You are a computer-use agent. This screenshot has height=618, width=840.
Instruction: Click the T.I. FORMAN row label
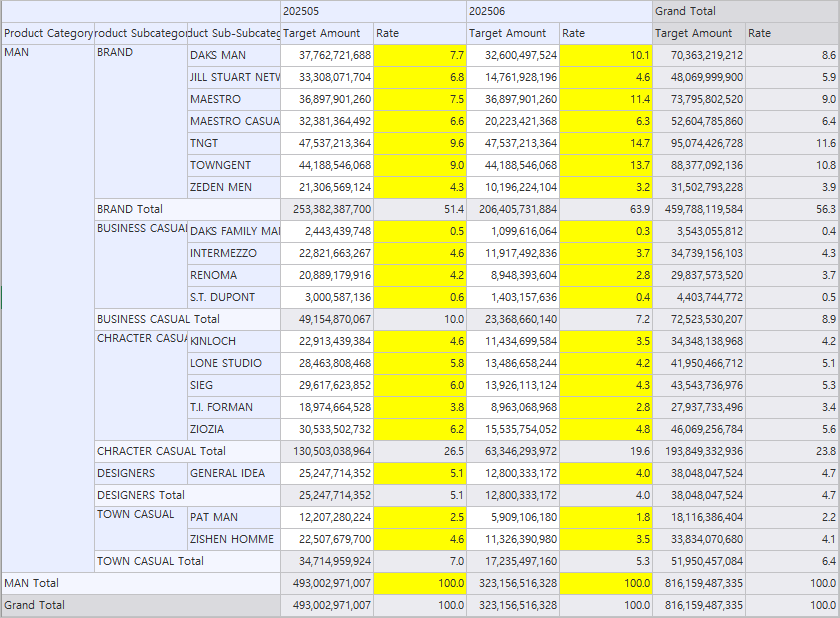pyautogui.click(x=234, y=406)
